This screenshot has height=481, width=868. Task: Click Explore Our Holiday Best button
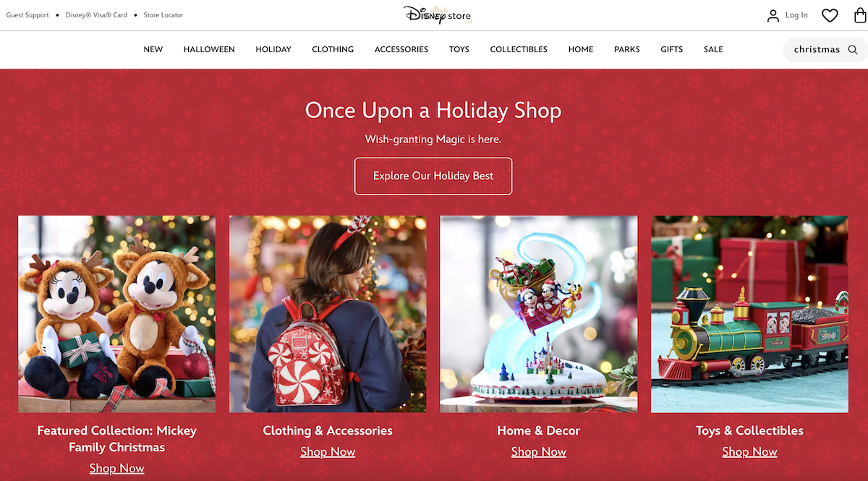(433, 176)
